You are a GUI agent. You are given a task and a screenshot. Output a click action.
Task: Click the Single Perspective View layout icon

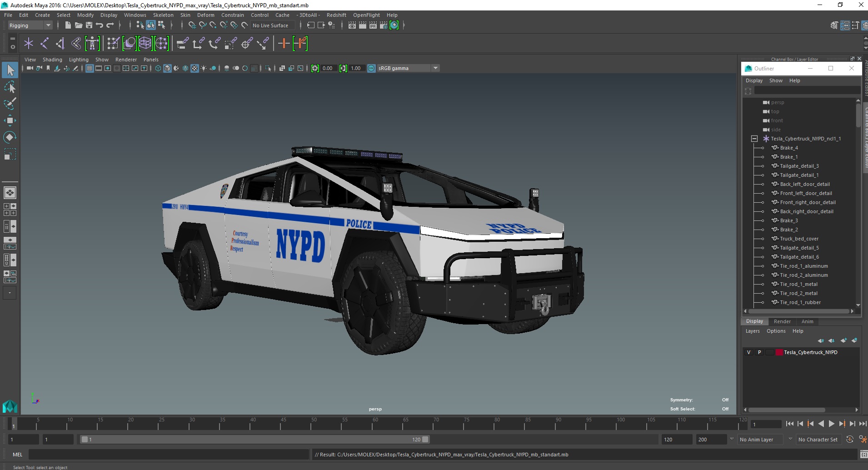click(x=10, y=193)
